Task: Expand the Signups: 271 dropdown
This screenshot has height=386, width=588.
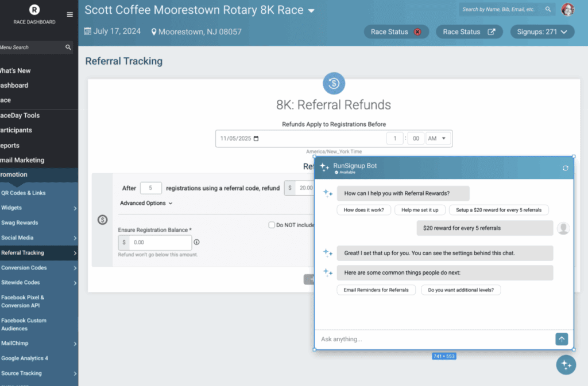Action: click(x=542, y=32)
